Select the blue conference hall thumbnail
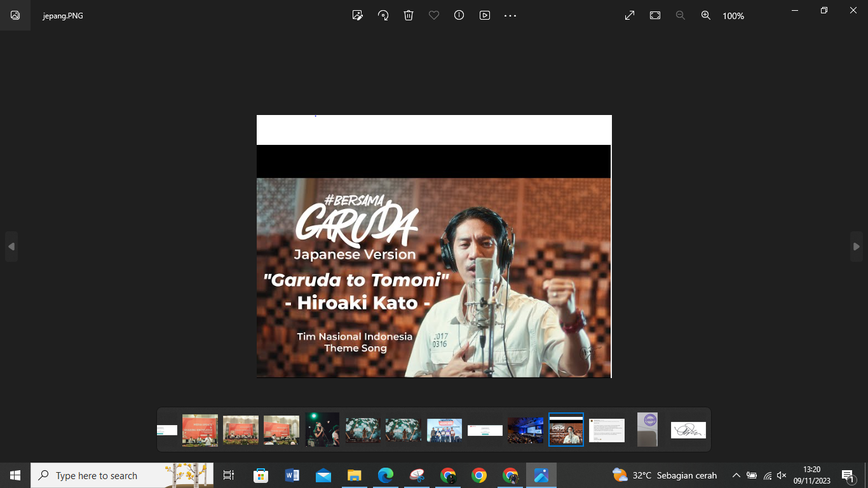This screenshot has width=868, height=488. coord(526,430)
